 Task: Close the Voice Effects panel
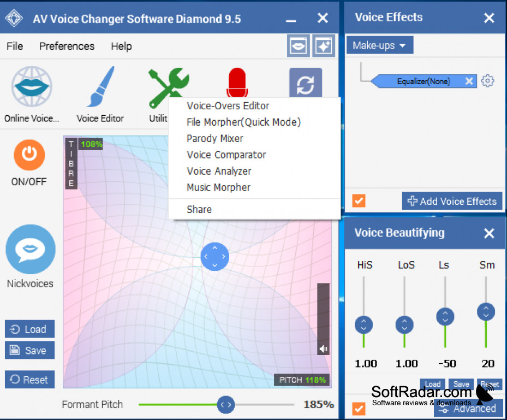click(489, 17)
